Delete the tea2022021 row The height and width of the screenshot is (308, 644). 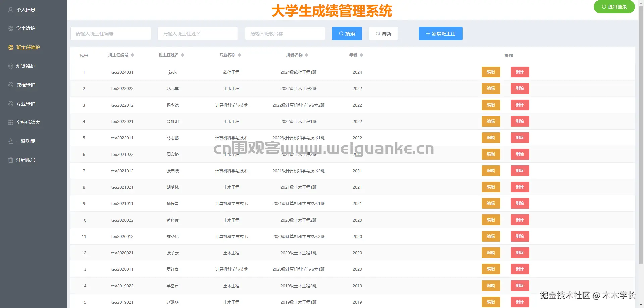tap(520, 121)
